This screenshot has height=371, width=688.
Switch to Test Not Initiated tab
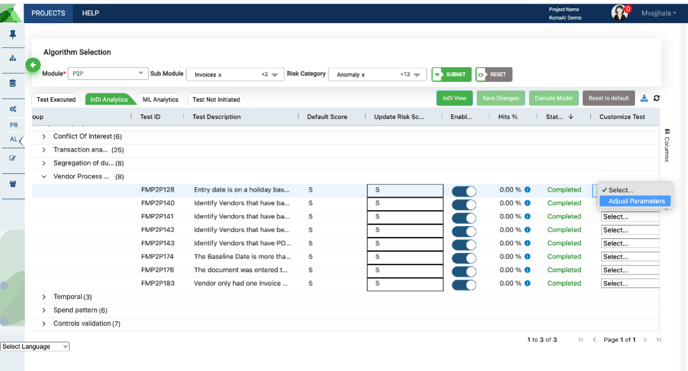[216, 100]
